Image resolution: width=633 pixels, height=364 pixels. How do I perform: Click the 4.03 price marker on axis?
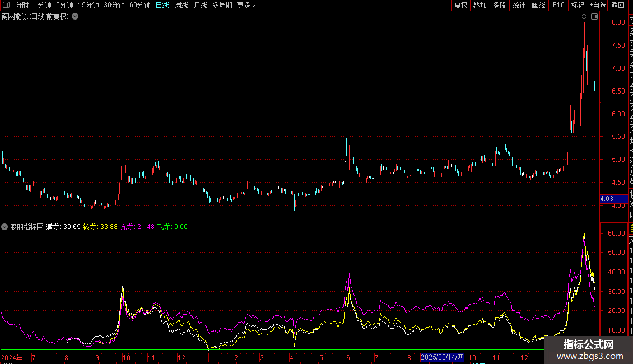click(613, 199)
